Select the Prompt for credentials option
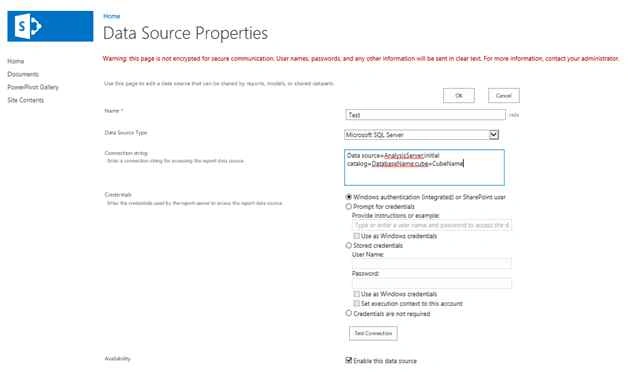Viewport: 628px width, 372px height. [348, 207]
